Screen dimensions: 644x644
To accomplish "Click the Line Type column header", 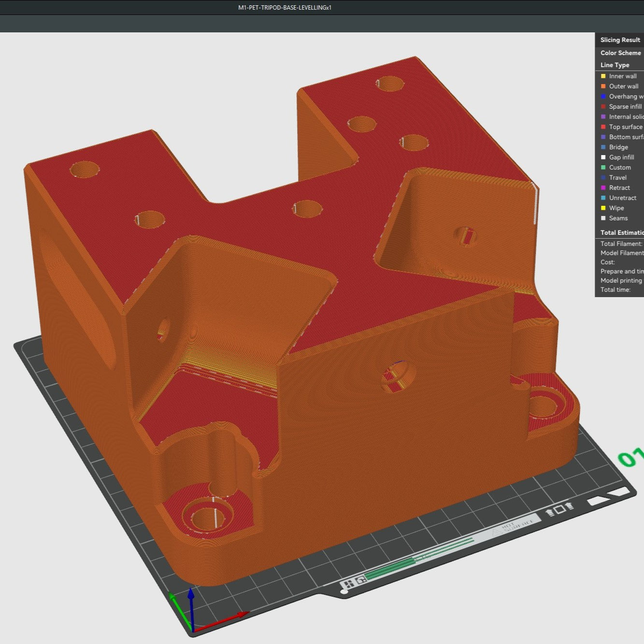I will 615,65.
